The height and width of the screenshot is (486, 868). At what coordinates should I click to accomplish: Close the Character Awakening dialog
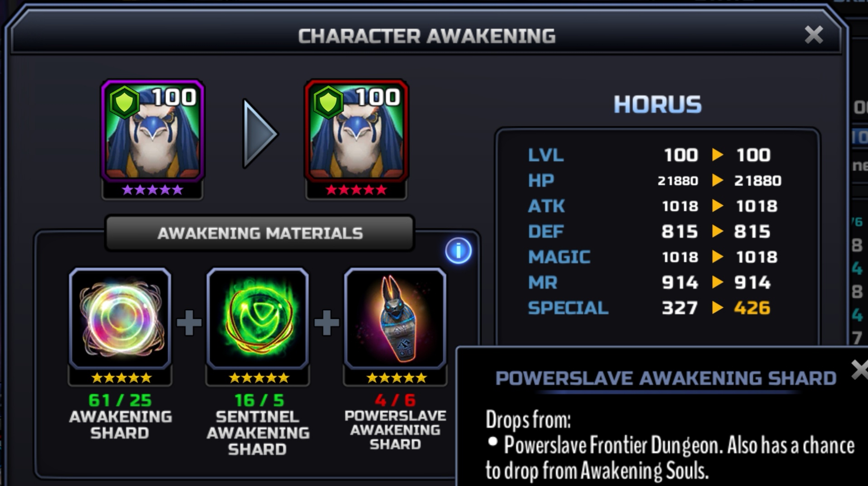[x=814, y=35]
